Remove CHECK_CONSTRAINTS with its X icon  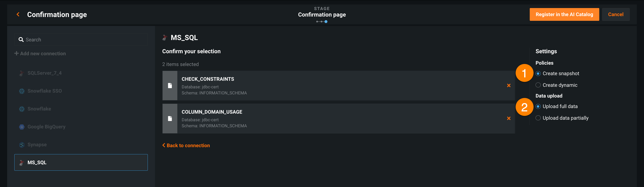tap(508, 85)
